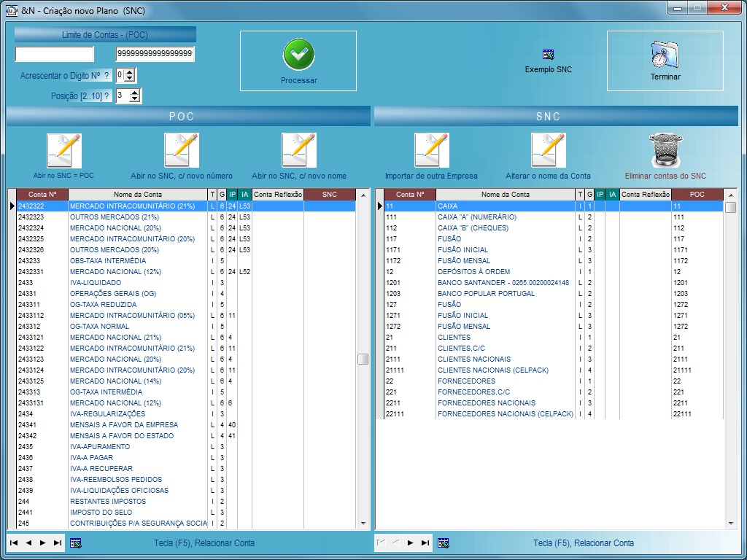This screenshot has width=747, height=560.
Task: Click POC 'Tecla (F5), Relacionar Conta' label
Action: click(x=204, y=542)
